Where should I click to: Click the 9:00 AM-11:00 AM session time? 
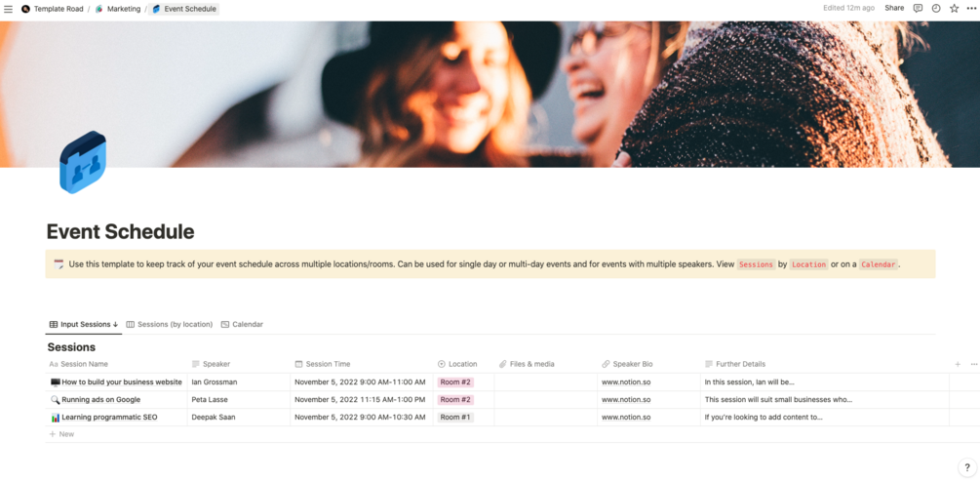point(361,382)
